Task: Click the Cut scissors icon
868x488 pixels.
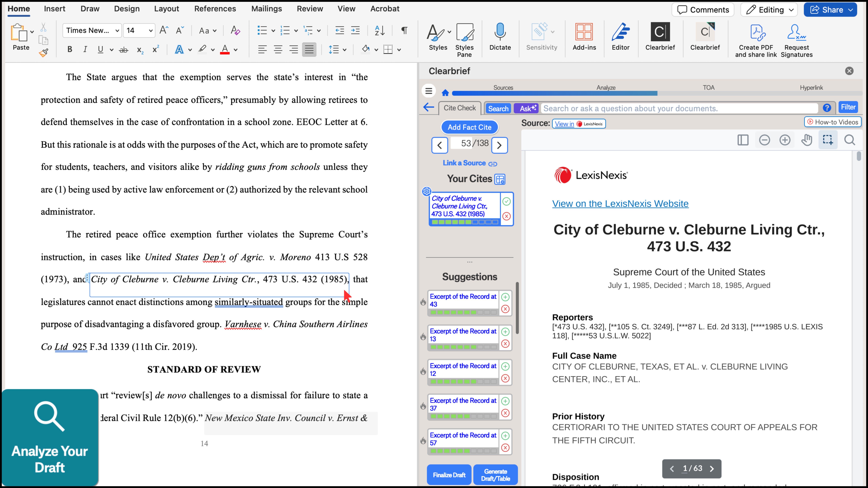Action: tap(43, 27)
